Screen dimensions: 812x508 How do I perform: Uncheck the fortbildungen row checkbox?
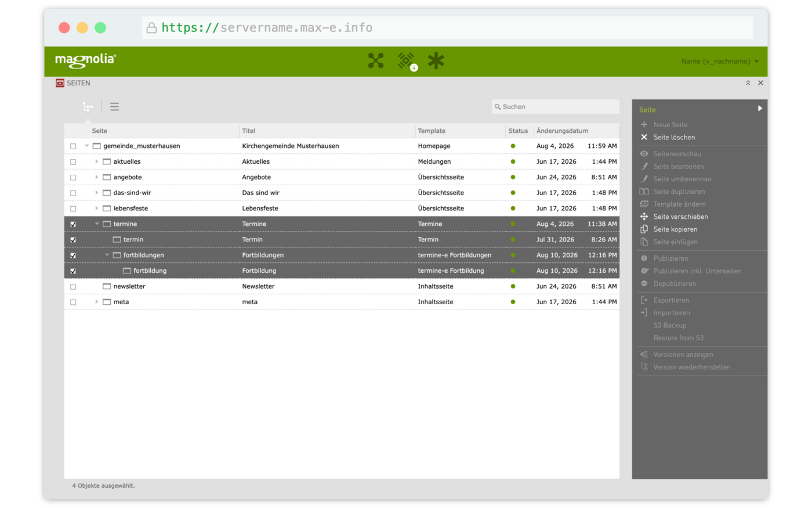click(x=73, y=255)
